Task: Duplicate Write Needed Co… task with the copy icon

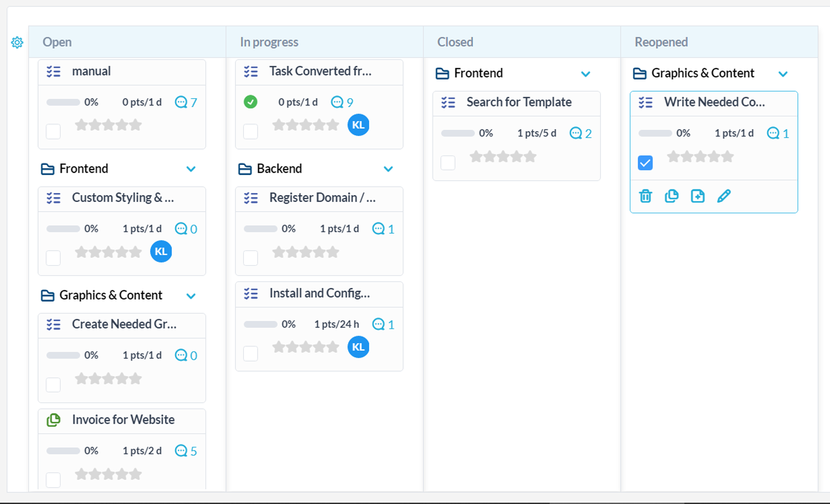Action: point(672,196)
